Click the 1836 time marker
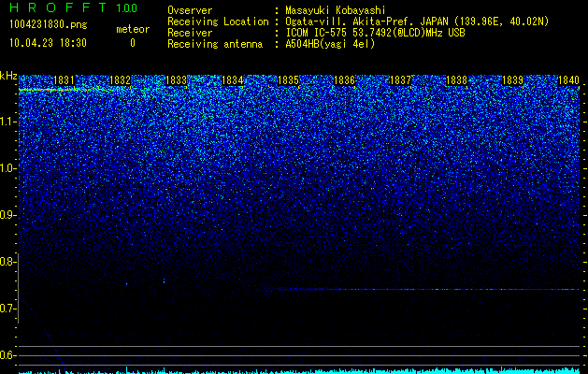The image size is (588, 374). [344, 80]
